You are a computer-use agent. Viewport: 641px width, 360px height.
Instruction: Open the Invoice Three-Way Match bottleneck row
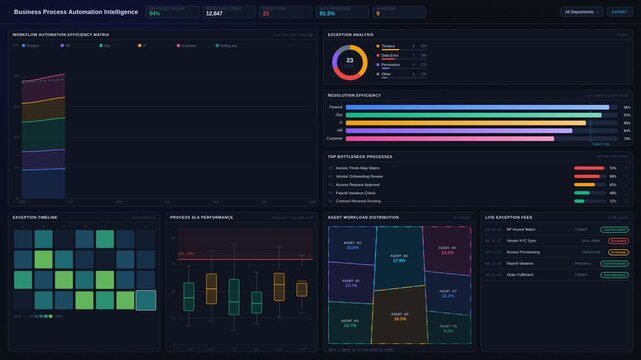[478, 168]
